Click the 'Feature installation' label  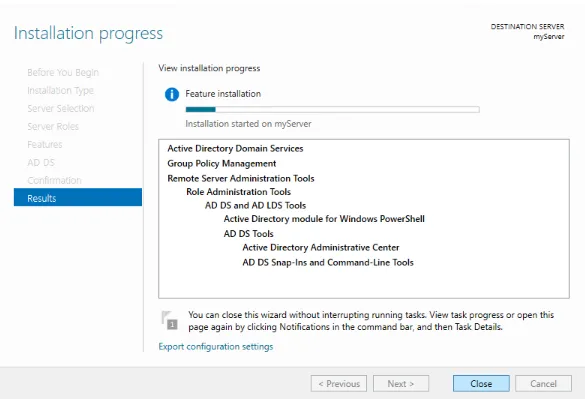tap(223, 94)
